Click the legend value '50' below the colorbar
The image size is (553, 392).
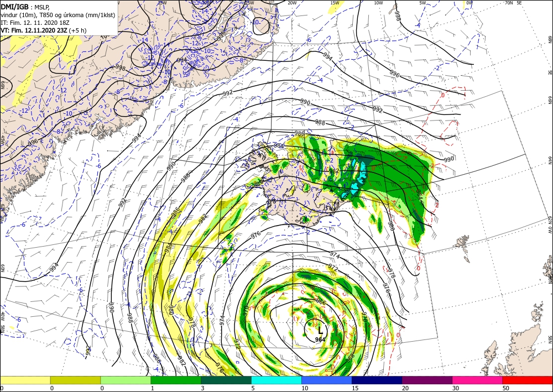pos(505,388)
